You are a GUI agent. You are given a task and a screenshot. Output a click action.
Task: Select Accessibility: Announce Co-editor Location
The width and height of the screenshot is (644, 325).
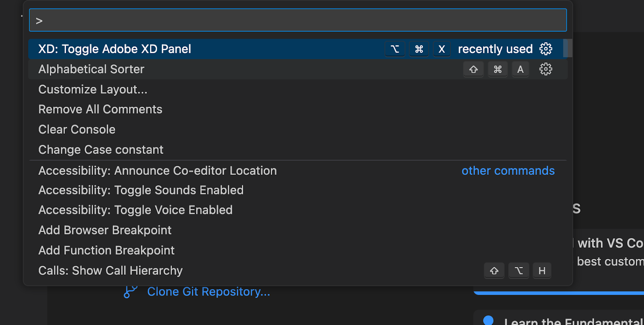tap(157, 170)
